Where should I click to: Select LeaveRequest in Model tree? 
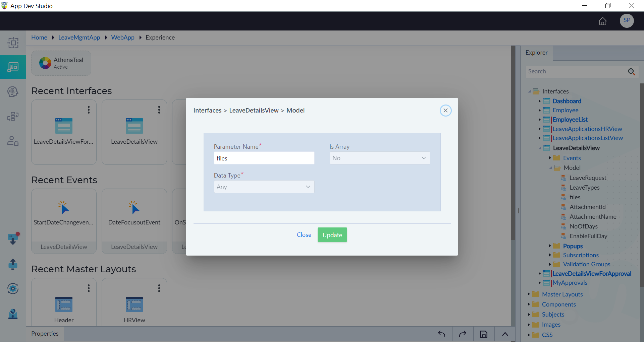pyautogui.click(x=588, y=178)
